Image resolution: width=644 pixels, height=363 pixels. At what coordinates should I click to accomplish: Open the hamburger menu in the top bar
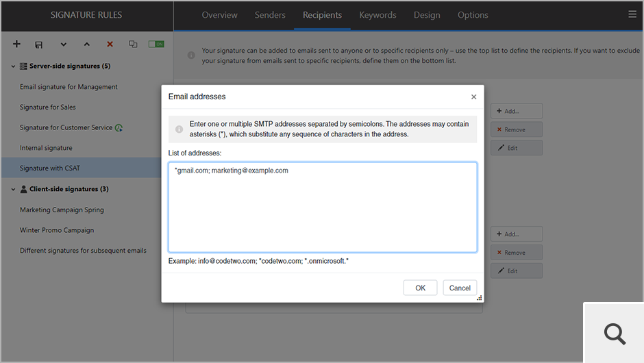click(632, 14)
